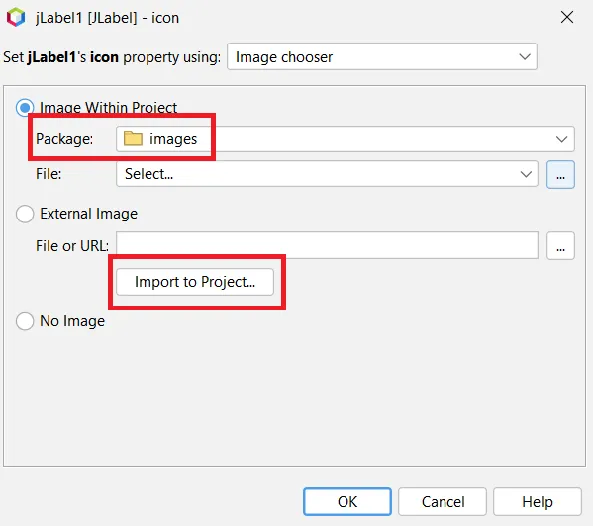The image size is (593, 526).
Task: Open the Image chooser property editor dropdown
Action: (382, 57)
